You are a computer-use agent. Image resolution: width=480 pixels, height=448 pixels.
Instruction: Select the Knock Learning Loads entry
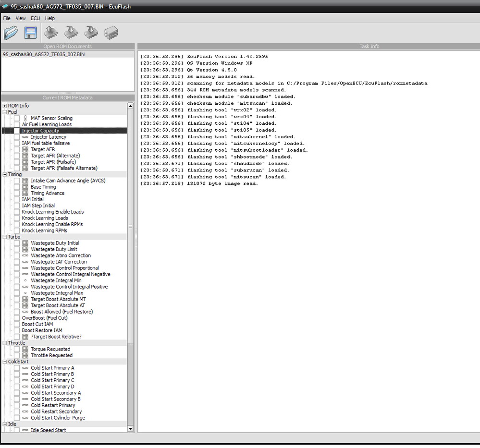tap(45, 218)
